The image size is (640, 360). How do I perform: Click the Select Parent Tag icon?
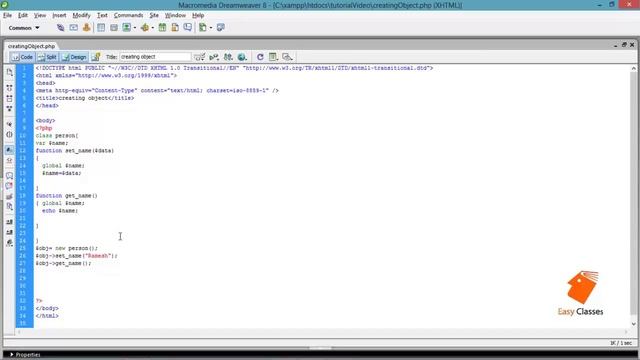[x=9, y=124]
